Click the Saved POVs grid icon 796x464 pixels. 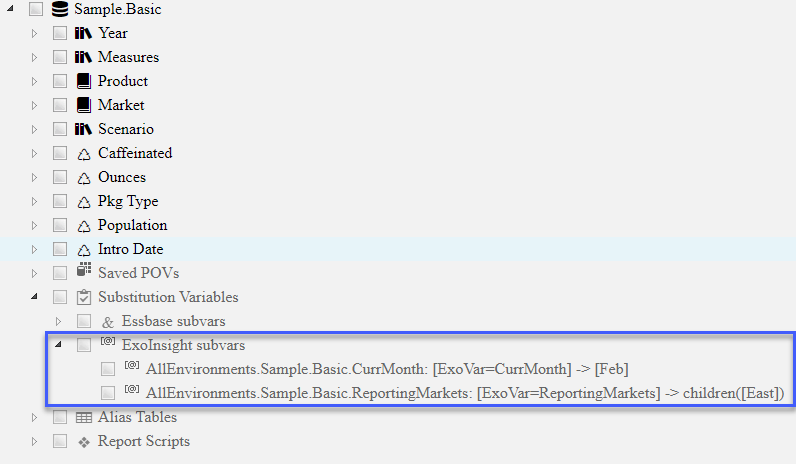[x=84, y=270]
